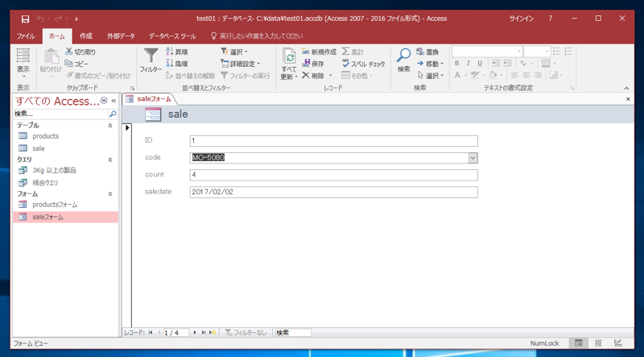Open the 表示 view button
This screenshot has width=644, height=357.
(x=23, y=64)
